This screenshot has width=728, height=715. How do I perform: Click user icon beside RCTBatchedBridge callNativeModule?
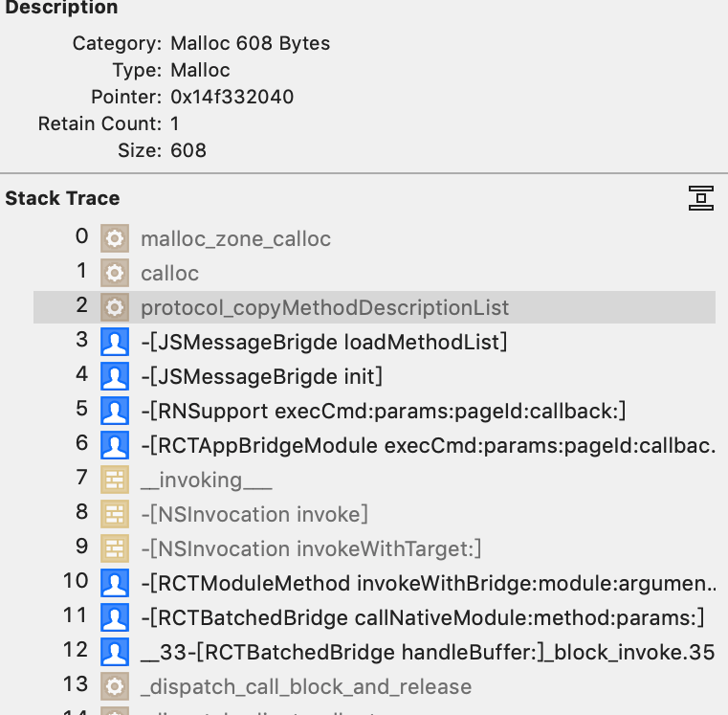click(115, 617)
